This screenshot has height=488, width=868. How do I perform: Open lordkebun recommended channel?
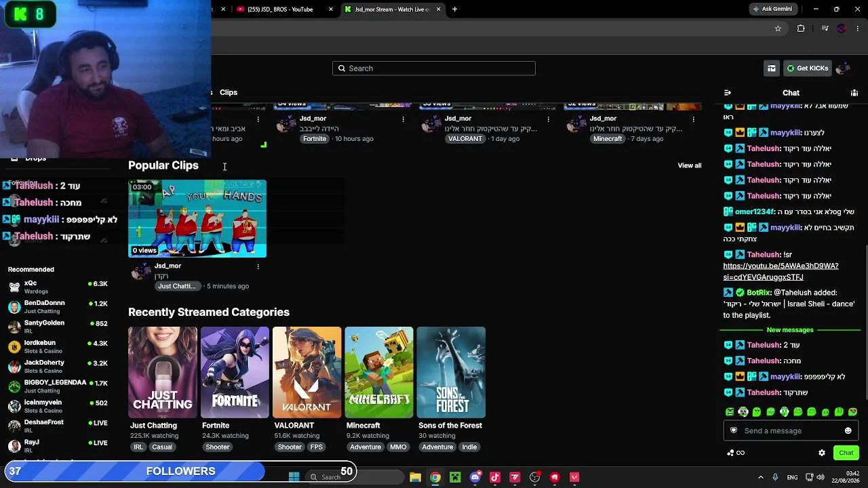58,346
